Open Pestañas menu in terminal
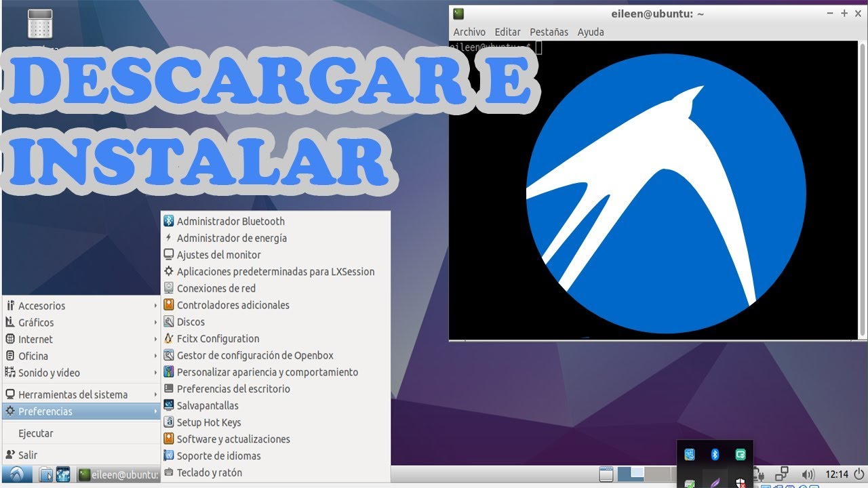Screen dimensions: 868x488 pyautogui.click(x=549, y=32)
